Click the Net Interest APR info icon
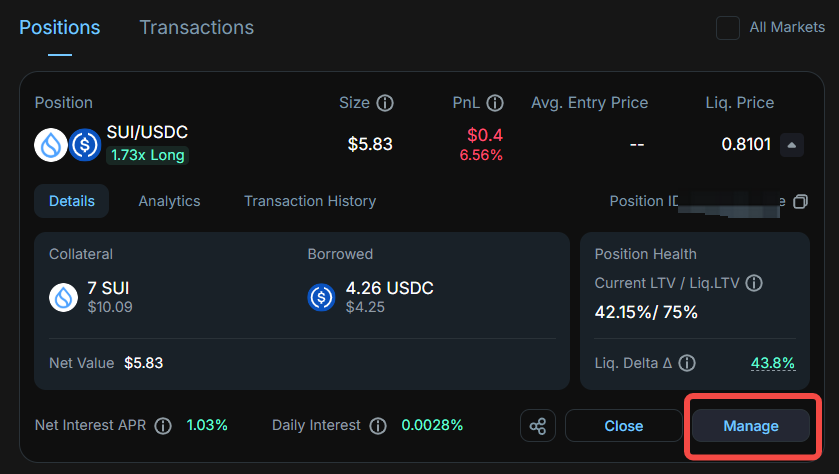Screen dimensions: 839x474 point(163,426)
